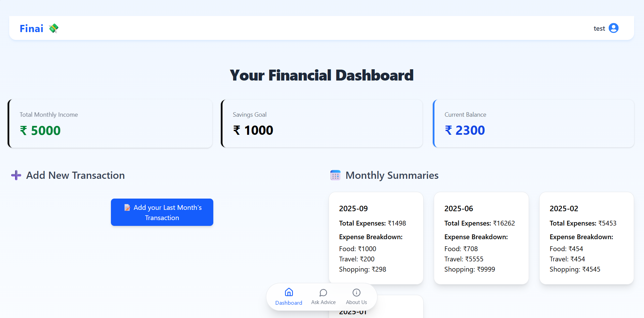This screenshot has width=644, height=318.
Task: Click the About Us info icon
Action: coord(356,292)
